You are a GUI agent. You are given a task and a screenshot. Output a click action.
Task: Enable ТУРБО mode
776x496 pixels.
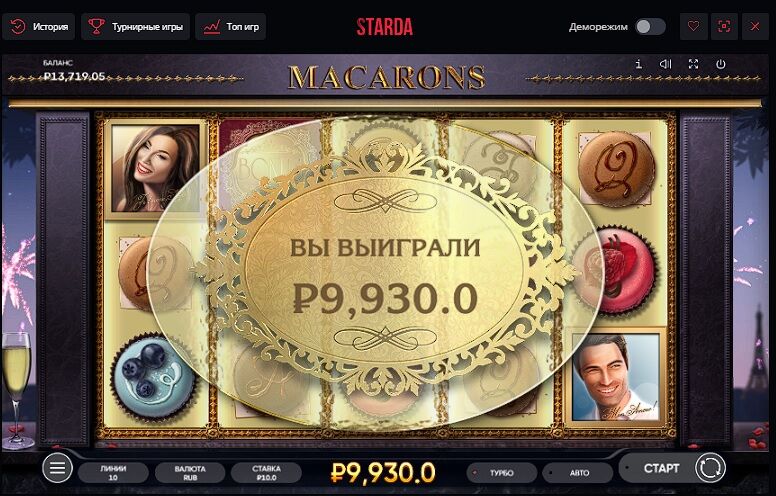pyautogui.click(x=501, y=473)
